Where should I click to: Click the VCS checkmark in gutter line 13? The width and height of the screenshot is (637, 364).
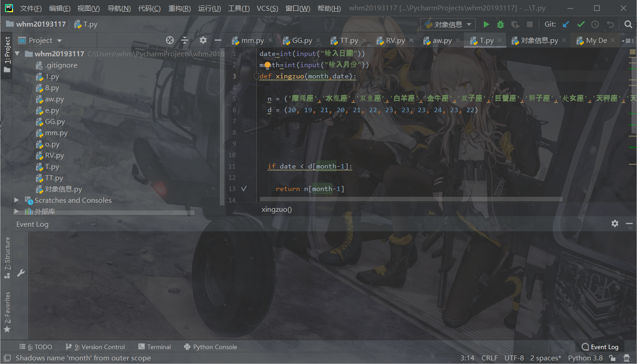pyautogui.click(x=244, y=189)
